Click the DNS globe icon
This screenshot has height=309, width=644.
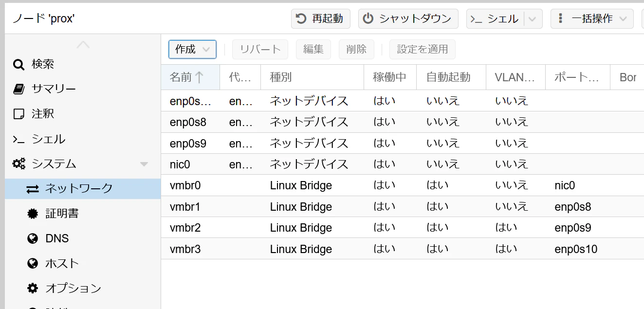33,238
